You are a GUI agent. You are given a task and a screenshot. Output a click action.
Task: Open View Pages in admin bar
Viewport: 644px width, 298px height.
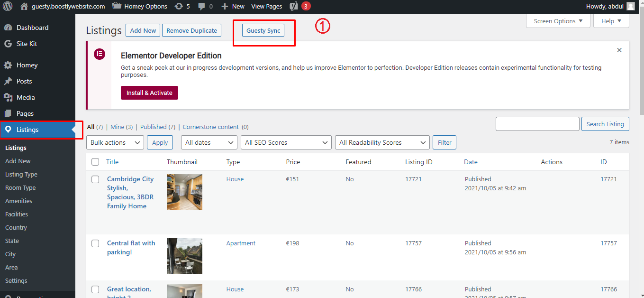pos(266,6)
